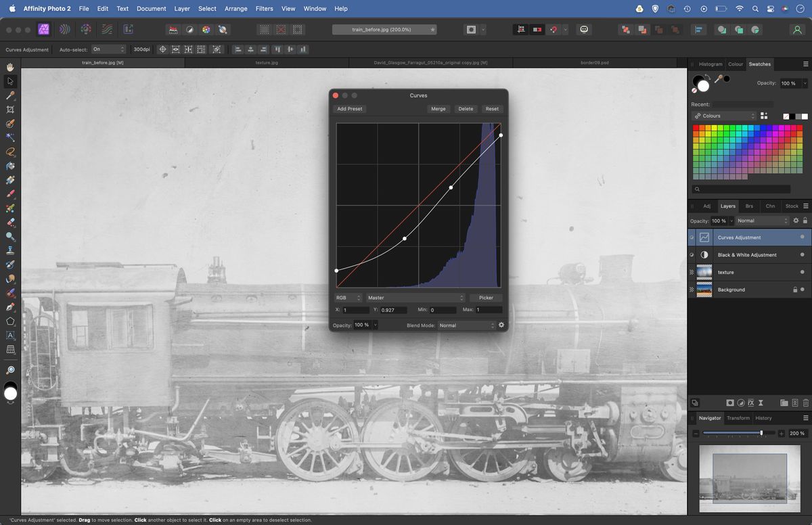Image resolution: width=812 pixels, height=525 pixels.
Task: Click the Curves Adjustment layer thumbnail
Action: click(x=706, y=237)
